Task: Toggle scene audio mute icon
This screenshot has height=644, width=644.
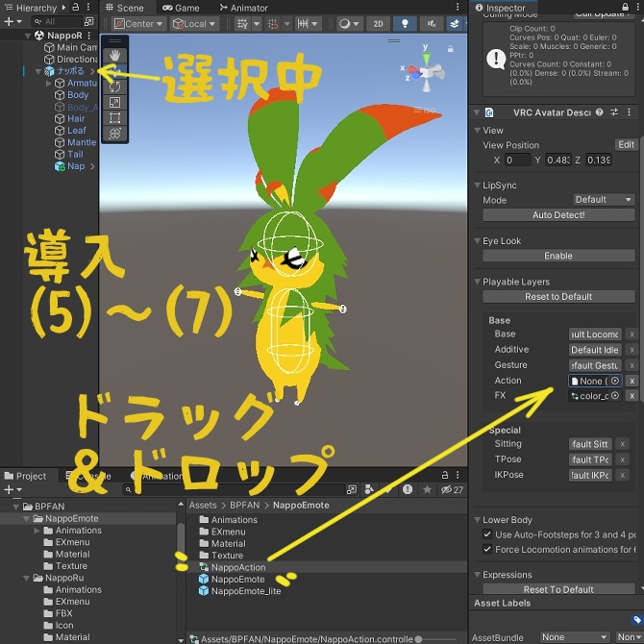Action: point(432,24)
